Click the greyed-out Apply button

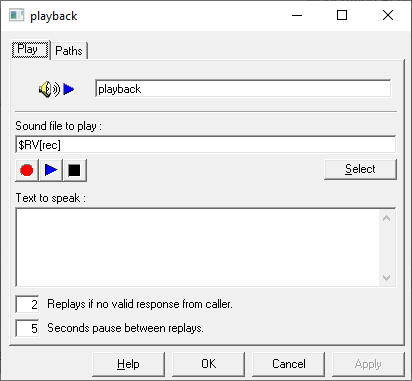(x=368, y=364)
